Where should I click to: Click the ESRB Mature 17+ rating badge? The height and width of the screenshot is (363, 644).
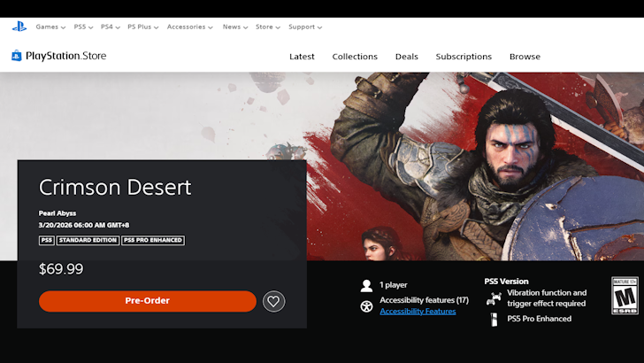[625, 296]
